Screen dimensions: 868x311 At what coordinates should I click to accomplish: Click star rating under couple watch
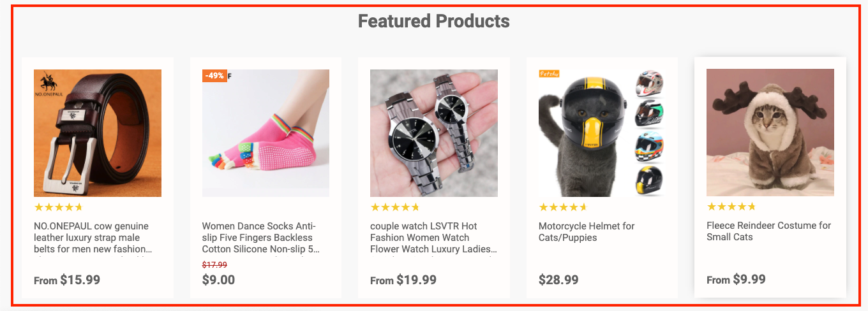click(x=395, y=207)
